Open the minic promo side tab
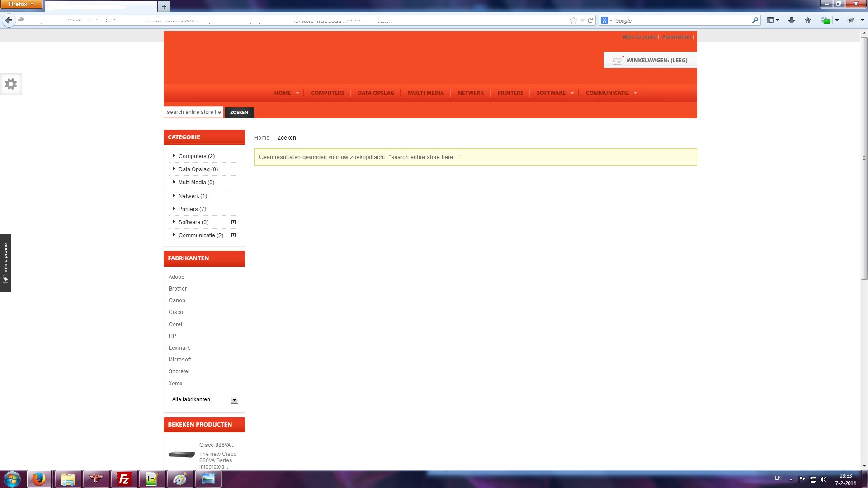The height and width of the screenshot is (488, 868). [x=5, y=263]
